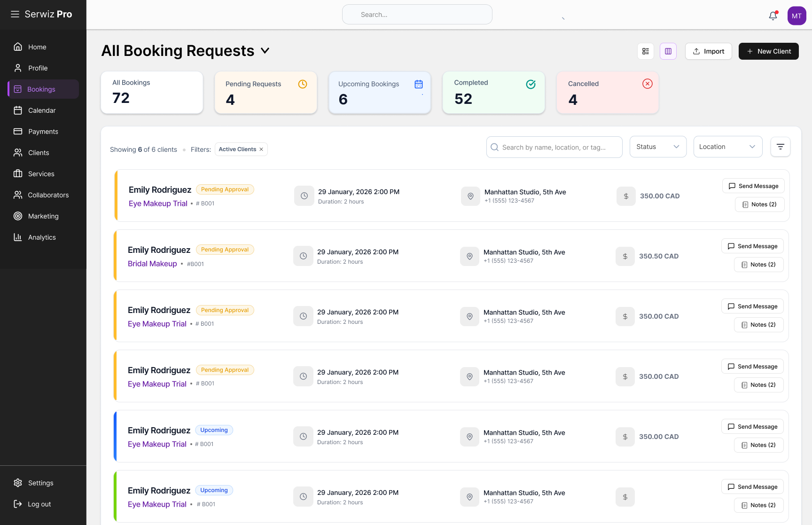This screenshot has height=525, width=812.
Task: Click the 350.50 CAD amount
Action: coord(659,256)
